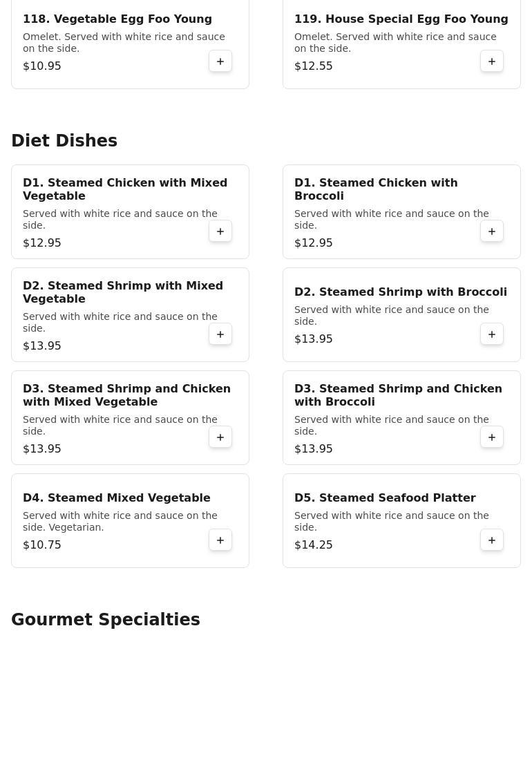532x758 pixels.
Task: Click D1. Steamed Chicken with Broccoli title
Action: (376, 189)
